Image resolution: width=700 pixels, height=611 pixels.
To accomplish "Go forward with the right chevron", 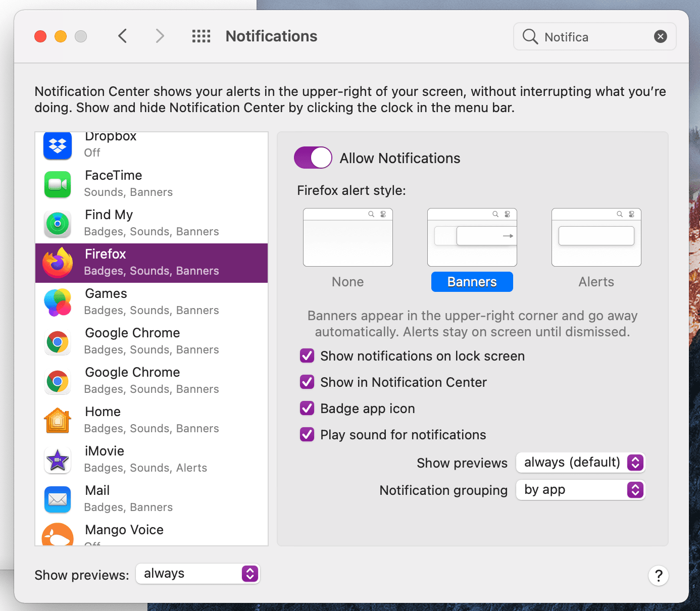I will click(x=160, y=36).
